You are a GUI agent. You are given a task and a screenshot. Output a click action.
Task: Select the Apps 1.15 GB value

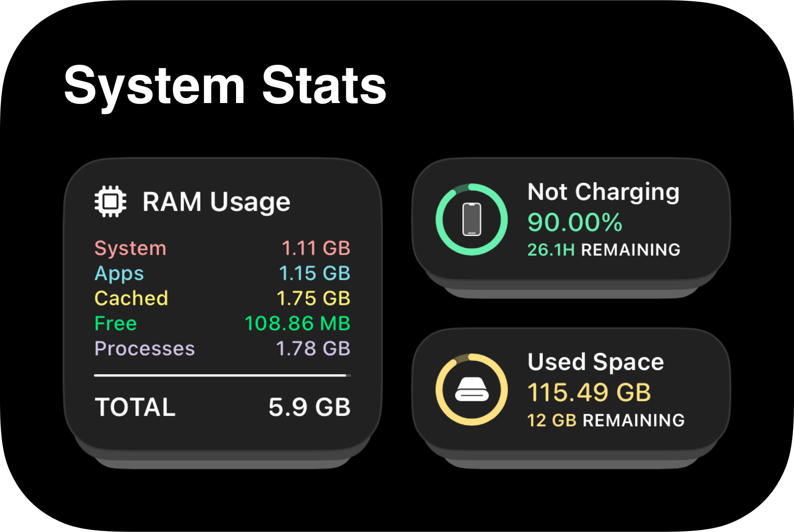point(315,273)
